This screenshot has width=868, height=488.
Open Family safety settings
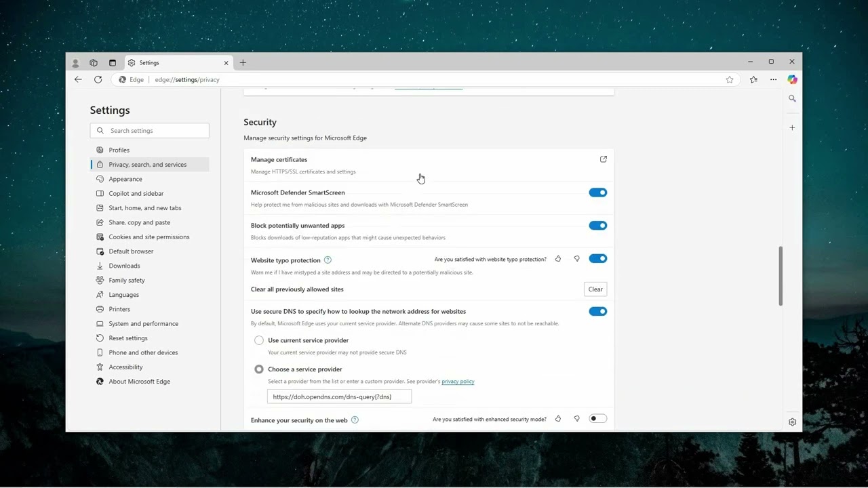point(149,280)
